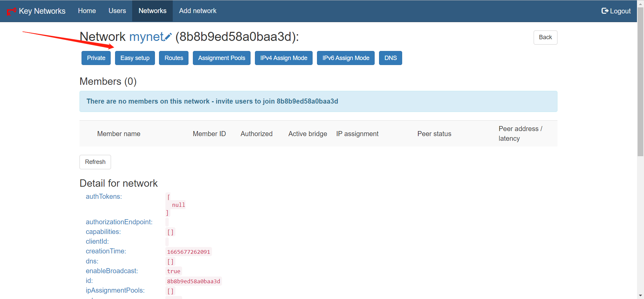The width and height of the screenshot is (644, 299).
Task: Refresh the members list
Action: [x=95, y=162]
